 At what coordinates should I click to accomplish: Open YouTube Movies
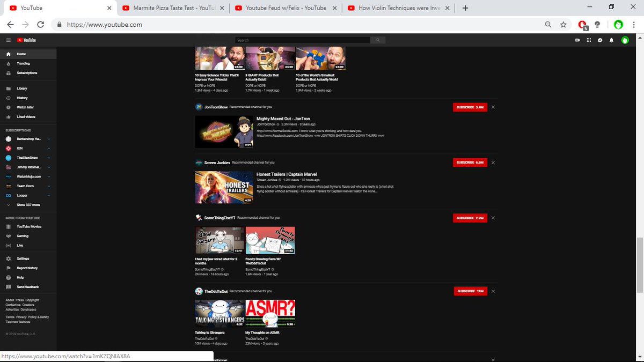[28, 226]
